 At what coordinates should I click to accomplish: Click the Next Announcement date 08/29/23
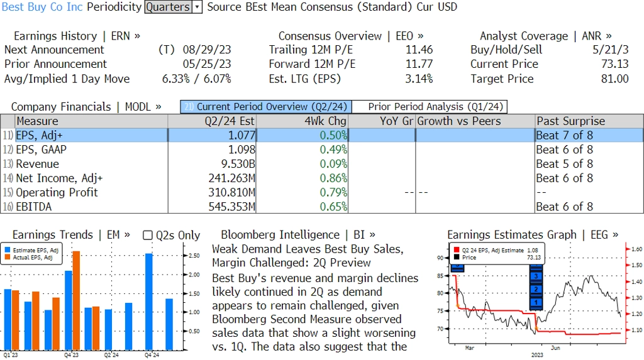[206, 50]
